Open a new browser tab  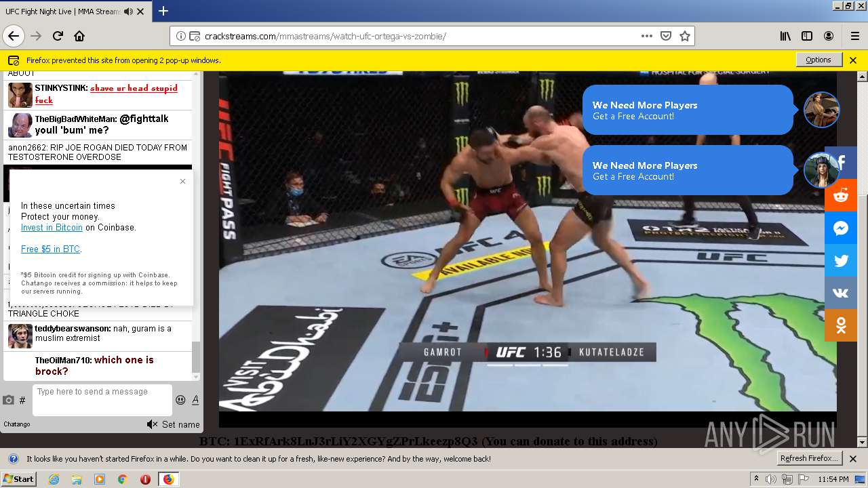pyautogui.click(x=163, y=11)
